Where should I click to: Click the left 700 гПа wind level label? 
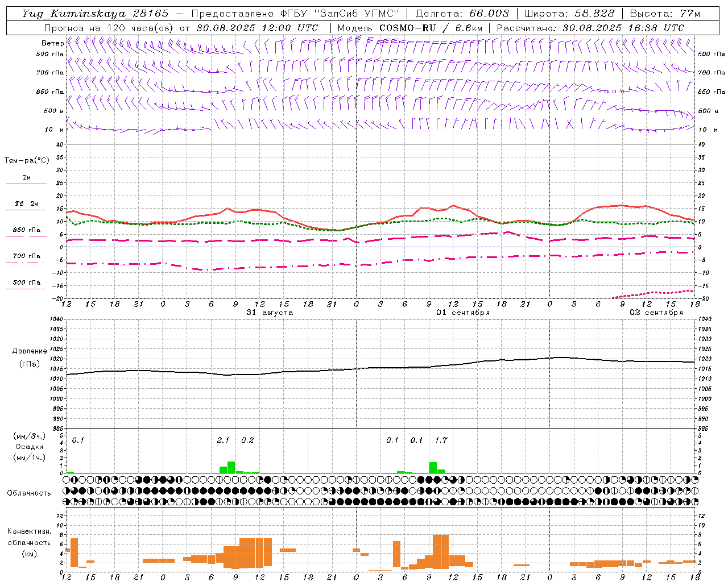(x=50, y=73)
